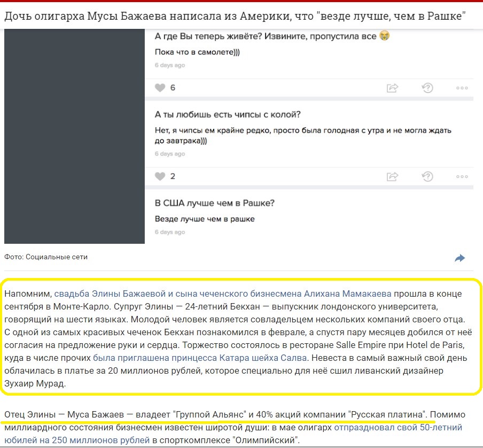Click question-mark icon under first answer
The image size is (483, 448).
[x=427, y=88]
